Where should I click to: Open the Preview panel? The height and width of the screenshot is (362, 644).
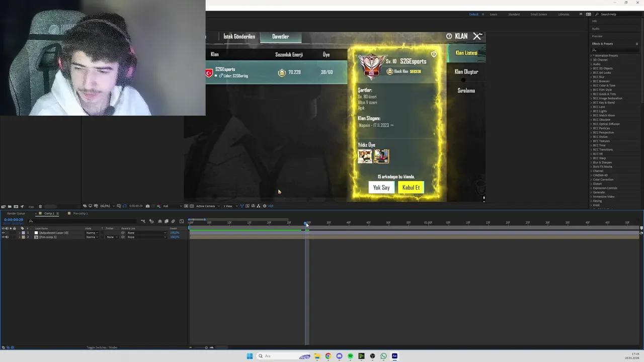click(597, 36)
